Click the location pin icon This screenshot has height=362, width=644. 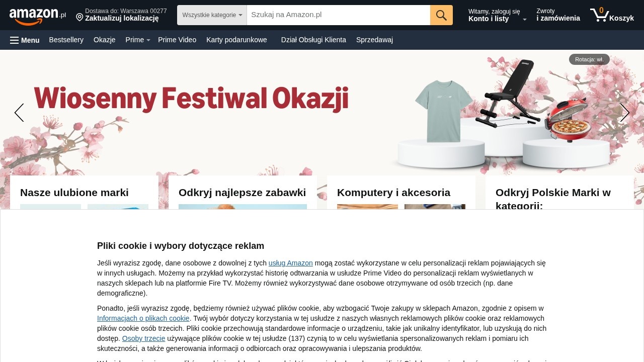79,18
